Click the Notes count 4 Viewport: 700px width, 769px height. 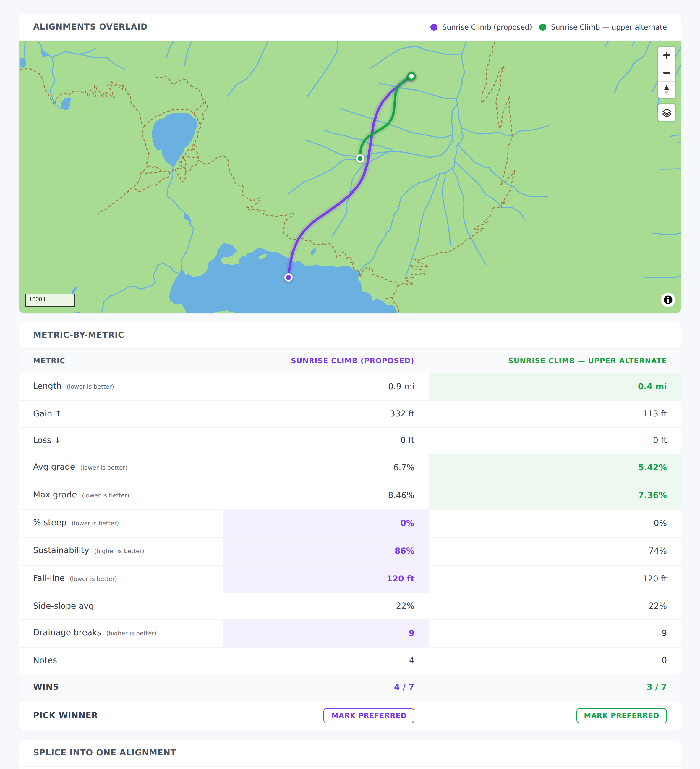point(411,660)
